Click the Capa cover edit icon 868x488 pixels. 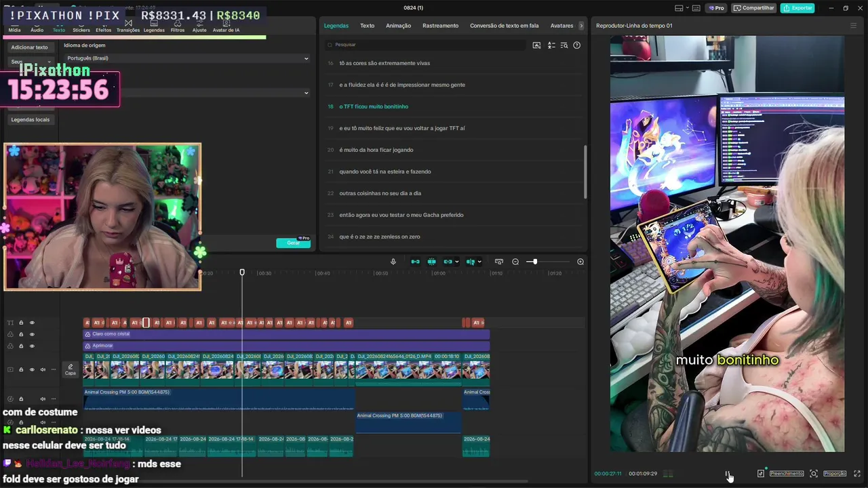[x=70, y=369]
